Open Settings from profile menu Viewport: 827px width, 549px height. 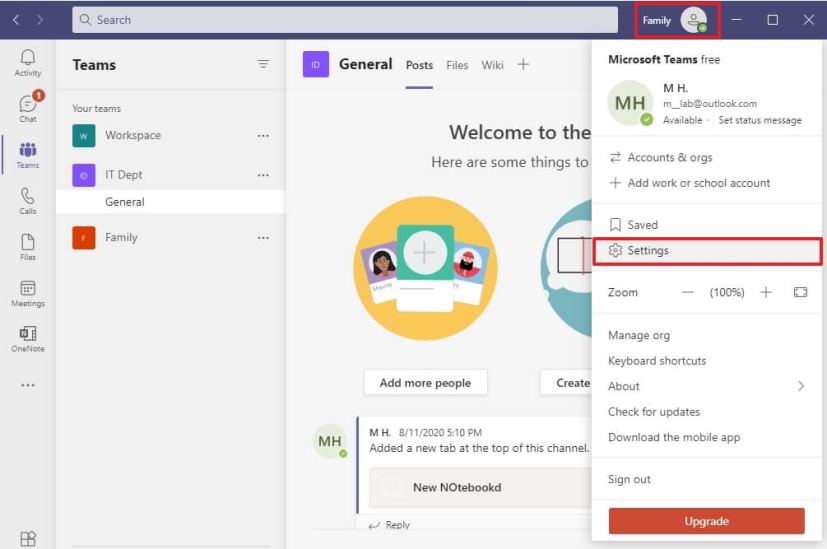(x=707, y=251)
